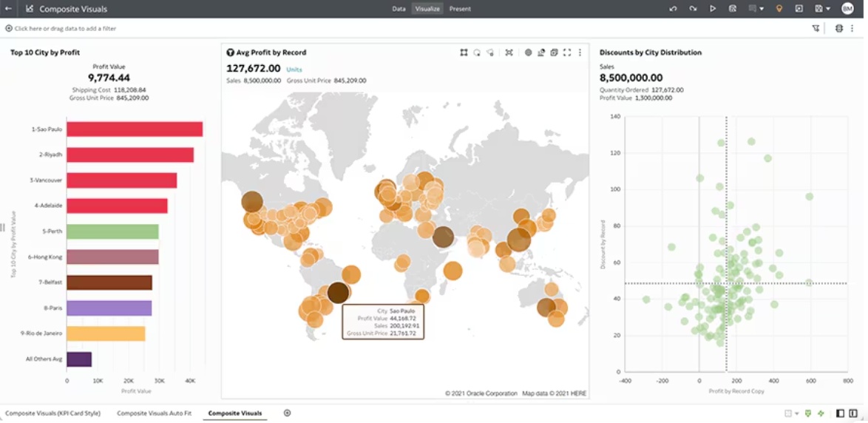Image resolution: width=868 pixels, height=423 pixels.
Task: Click the 1-Sao Paulo red bar
Action: pos(135,129)
